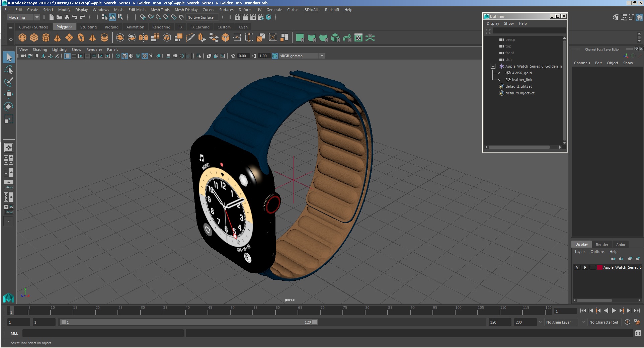Switch to the Sculpting shelf tab

click(x=88, y=27)
